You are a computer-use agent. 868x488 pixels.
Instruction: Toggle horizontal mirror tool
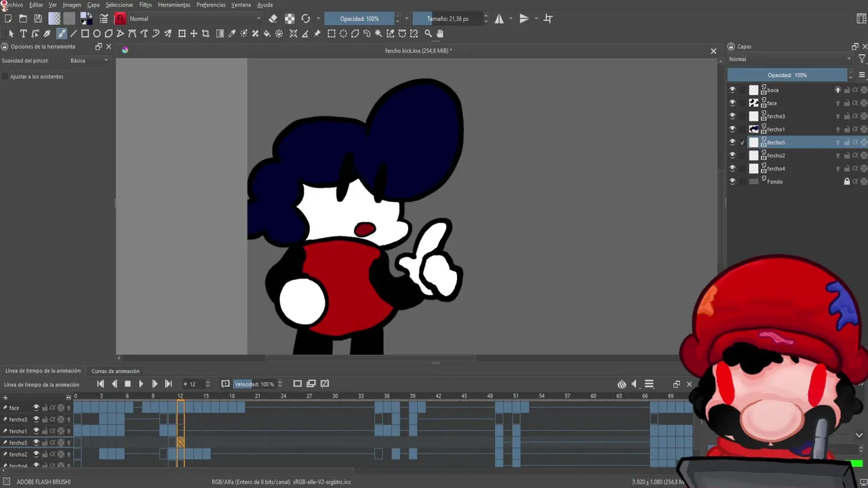click(x=499, y=19)
